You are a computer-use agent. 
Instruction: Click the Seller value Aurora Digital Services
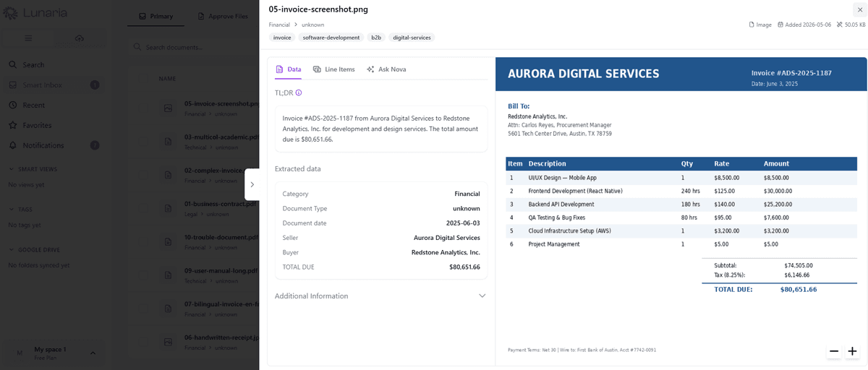[446, 238]
